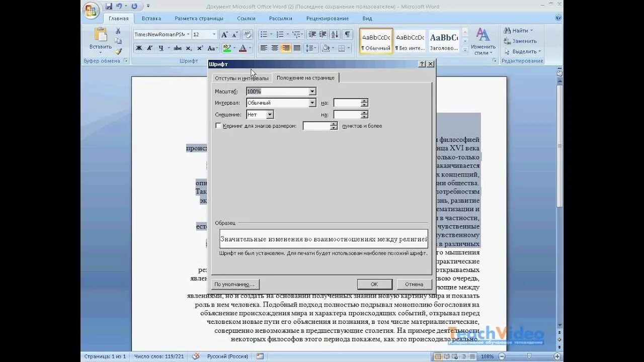Apply underline (Ч) formatting
The height and width of the screenshot is (362, 644).
(161, 48)
